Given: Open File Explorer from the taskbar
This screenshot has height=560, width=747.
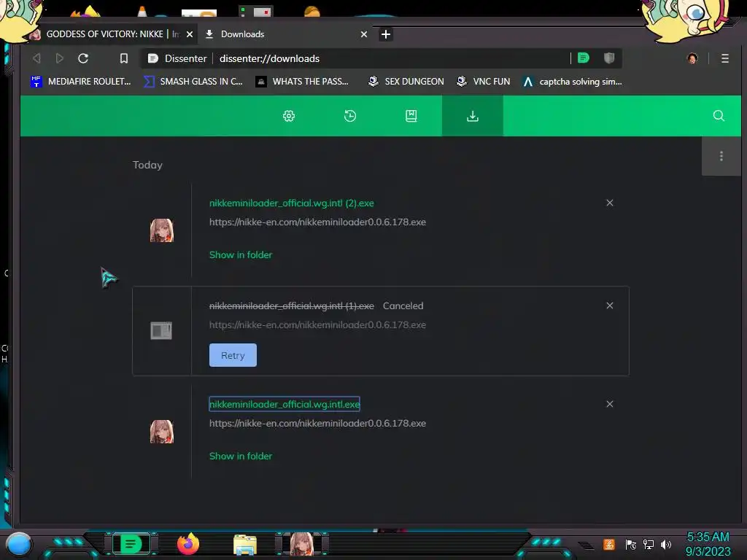Looking at the screenshot, I should pos(245,545).
